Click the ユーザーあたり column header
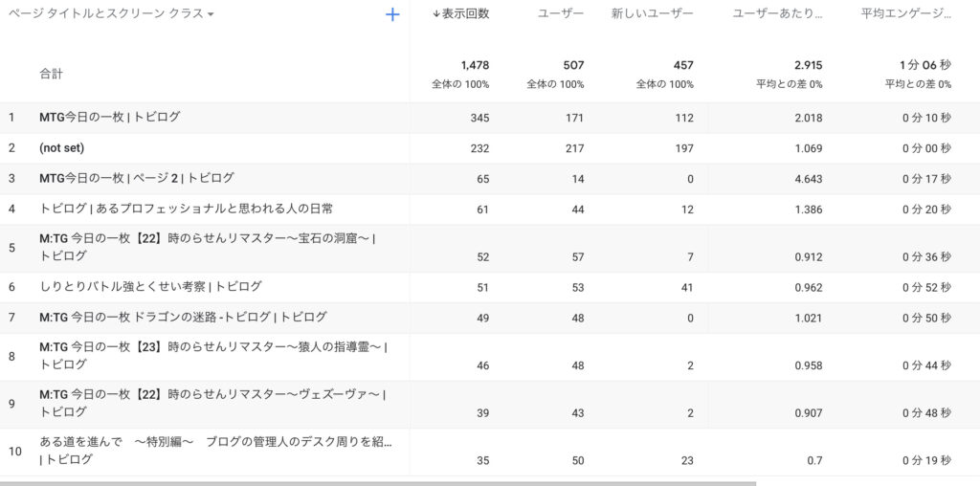The width and height of the screenshot is (980, 486). (x=776, y=14)
